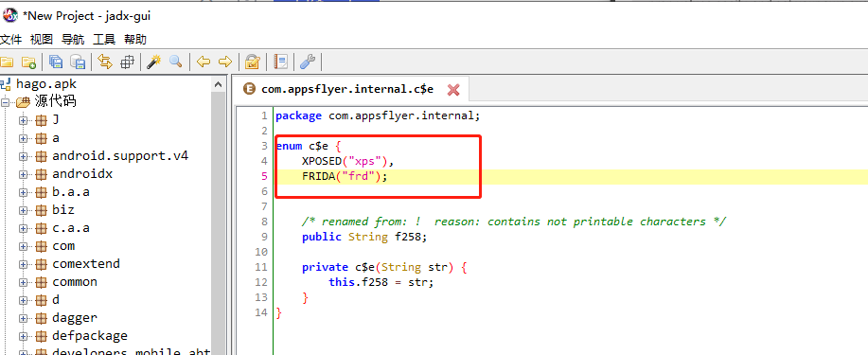
Task: Click the Export as gradle project icon
Action: point(78,62)
